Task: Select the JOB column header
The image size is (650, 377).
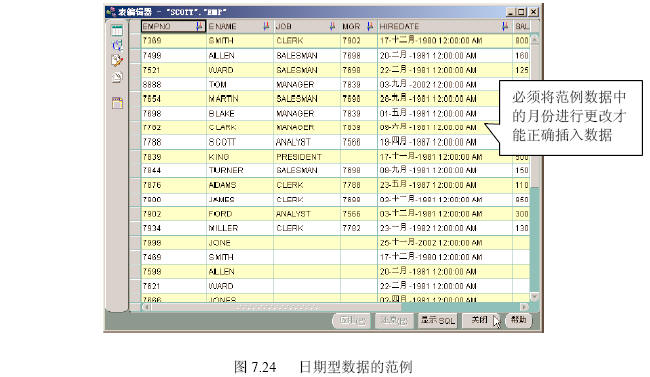Action: (306, 27)
